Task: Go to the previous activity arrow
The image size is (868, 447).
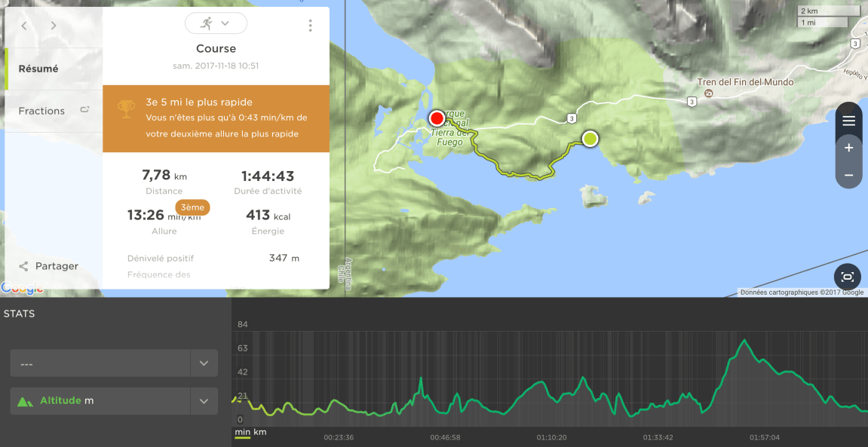Action: pos(24,26)
